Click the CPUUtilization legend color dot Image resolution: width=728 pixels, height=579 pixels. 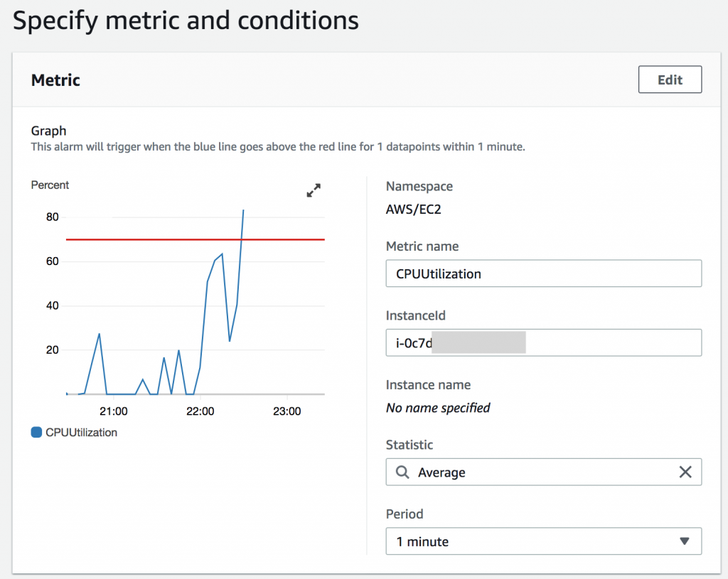35,431
